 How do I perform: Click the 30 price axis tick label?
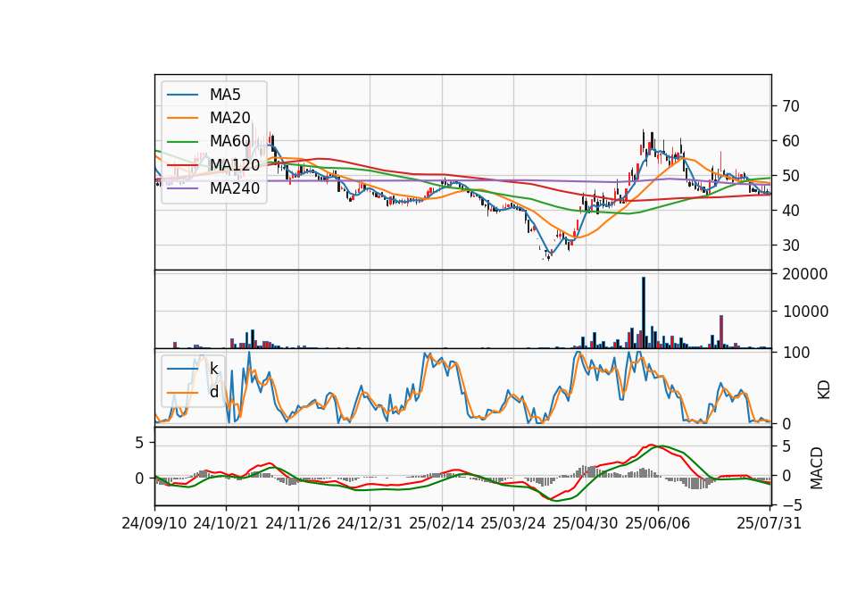pyautogui.click(x=791, y=246)
